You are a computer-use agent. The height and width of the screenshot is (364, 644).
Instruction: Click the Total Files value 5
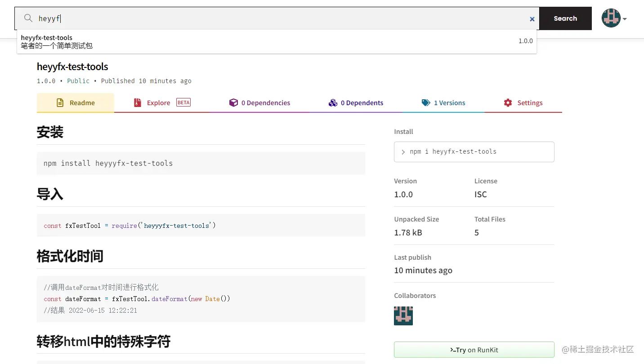477,233
